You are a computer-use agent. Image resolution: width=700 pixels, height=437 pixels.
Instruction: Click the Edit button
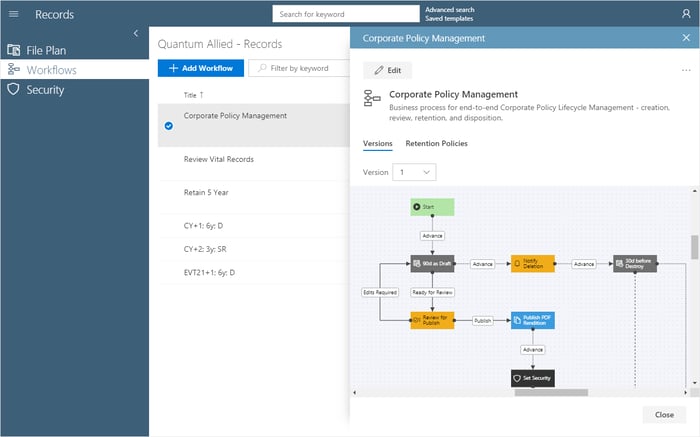(388, 70)
